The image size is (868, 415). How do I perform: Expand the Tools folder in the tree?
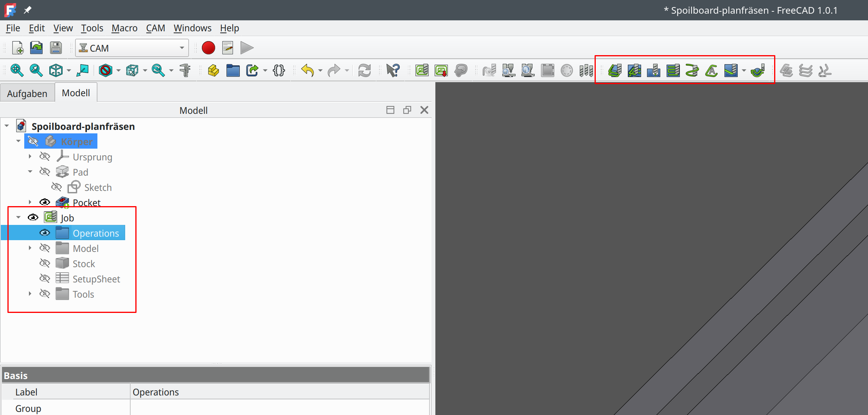coord(30,294)
